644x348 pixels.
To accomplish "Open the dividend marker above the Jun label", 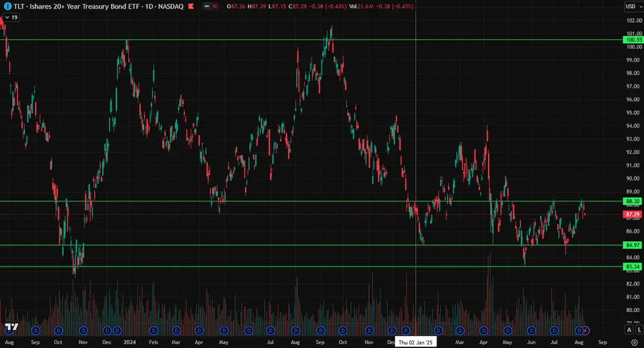I will pyautogui.click(x=531, y=330).
